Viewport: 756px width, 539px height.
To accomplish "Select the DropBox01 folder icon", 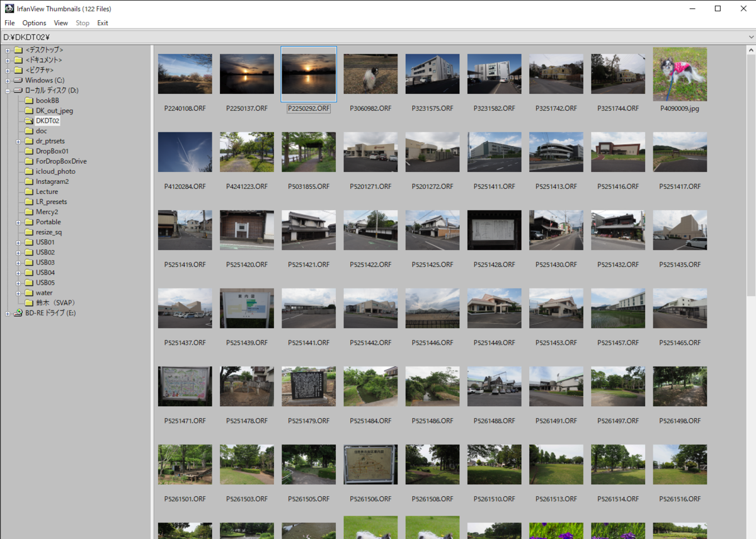I will point(29,151).
